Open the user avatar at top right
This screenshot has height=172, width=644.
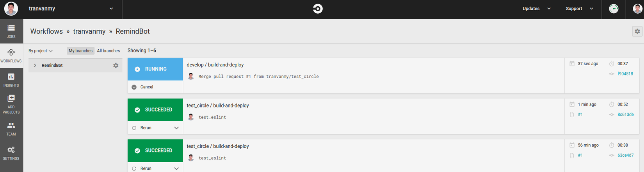[637, 9]
